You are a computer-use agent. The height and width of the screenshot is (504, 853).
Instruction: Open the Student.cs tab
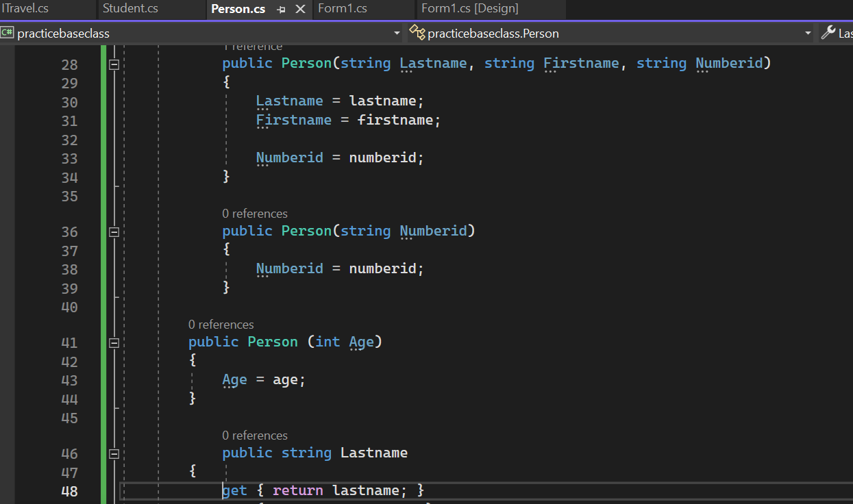[130, 9]
